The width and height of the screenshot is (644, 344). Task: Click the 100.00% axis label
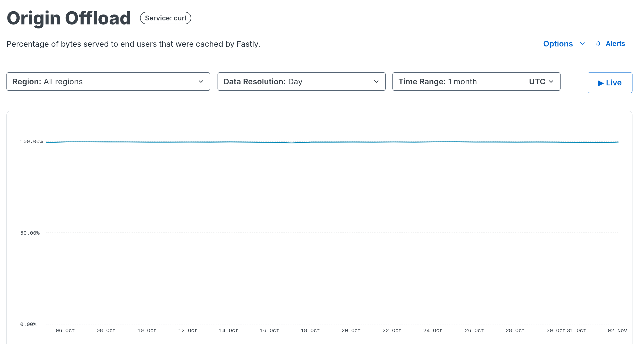(31, 142)
